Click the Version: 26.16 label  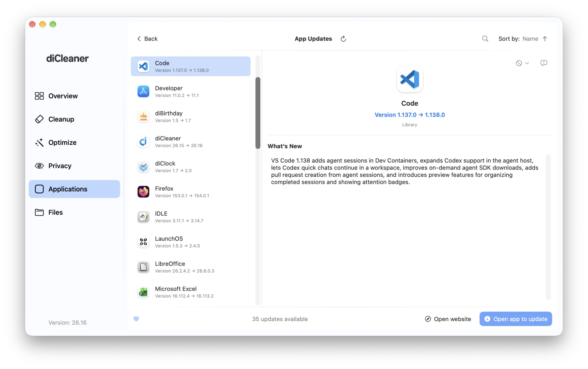[68, 323]
